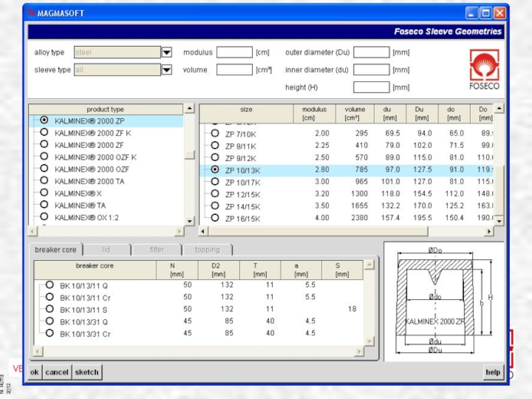This screenshot has height=399, width=532.
Task: Click the sketch button
Action: click(x=86, y=372)
